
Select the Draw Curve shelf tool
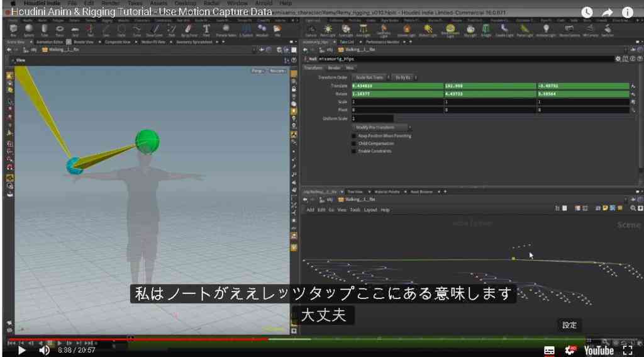[155, 30]
